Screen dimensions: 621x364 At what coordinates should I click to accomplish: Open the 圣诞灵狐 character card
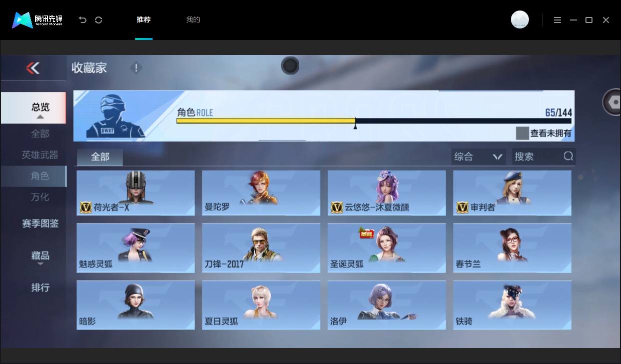[x=387, y=248]
